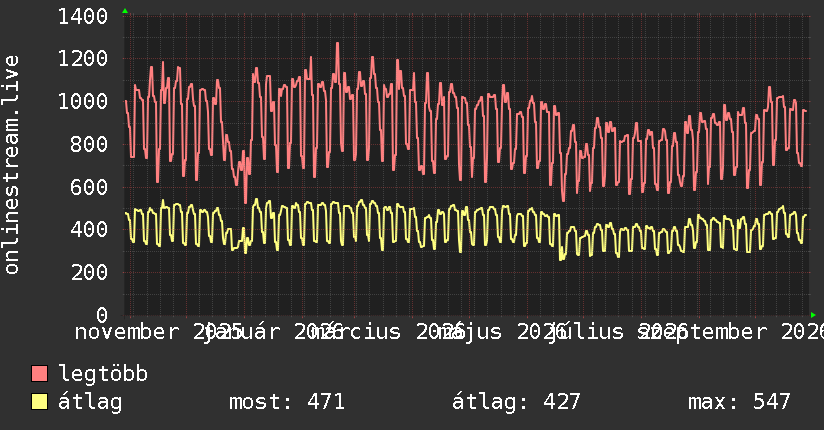Click the y-axis label 400

point(89,229)
